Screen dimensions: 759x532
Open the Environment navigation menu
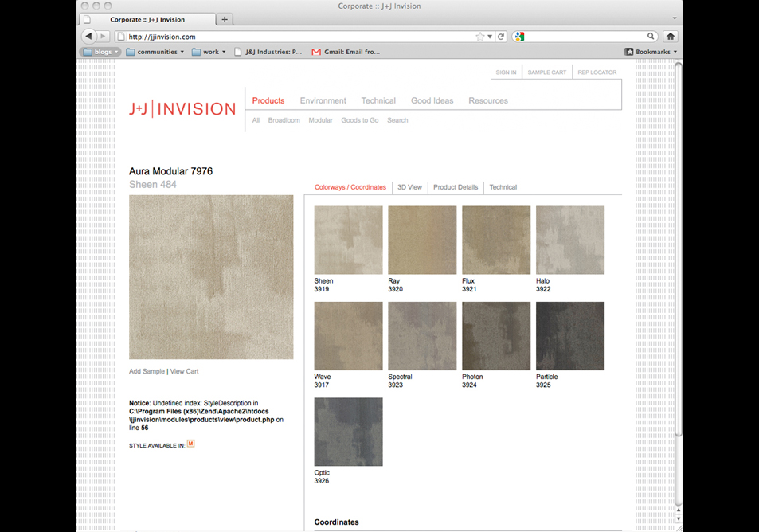point(323,101)
